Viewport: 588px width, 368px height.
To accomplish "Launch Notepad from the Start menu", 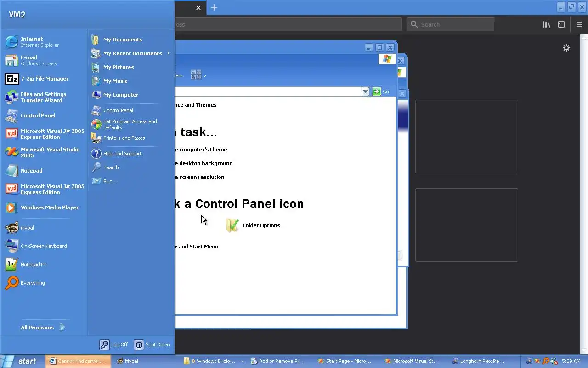I will click(x=44, y=171).
